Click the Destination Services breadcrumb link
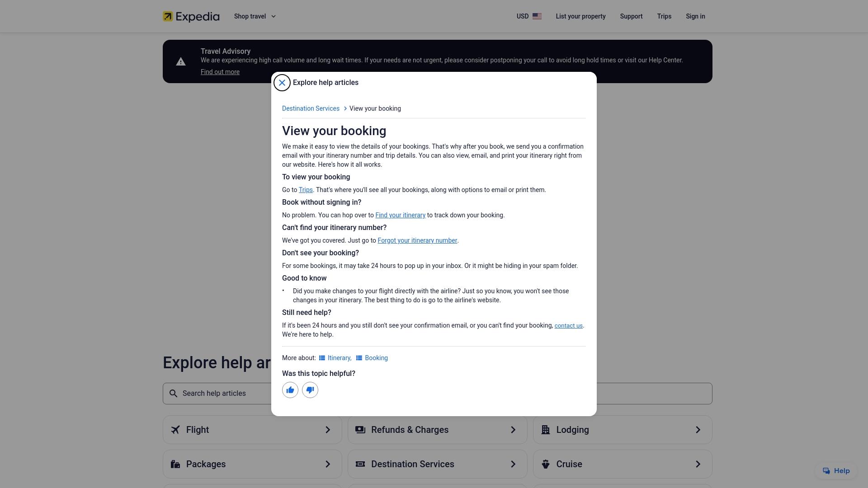The height and width of the screenshot is (488, 868). (311, 108)
